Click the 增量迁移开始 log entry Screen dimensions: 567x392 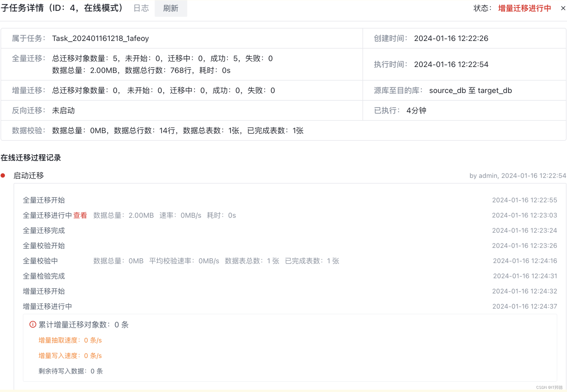pyautogui.click(x=44, y=291)
